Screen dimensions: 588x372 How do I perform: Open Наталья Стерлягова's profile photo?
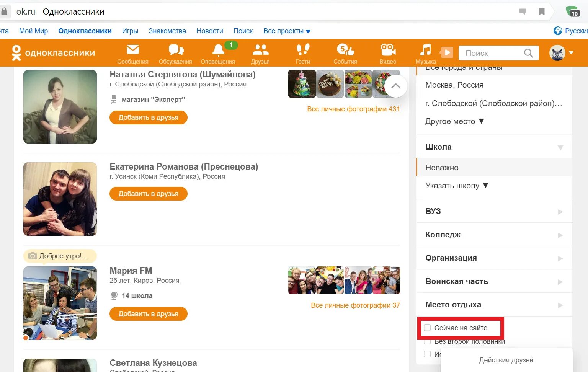(x=60, y=107)
